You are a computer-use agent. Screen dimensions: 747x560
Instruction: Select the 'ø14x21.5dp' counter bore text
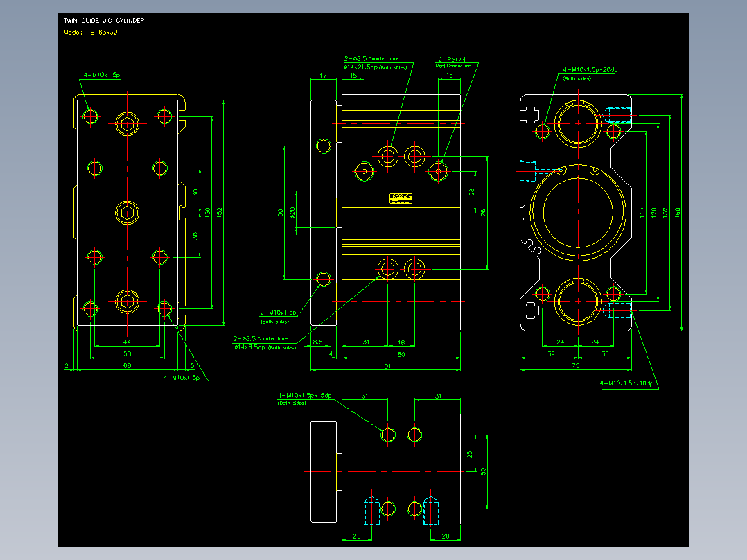coord(360,67)
